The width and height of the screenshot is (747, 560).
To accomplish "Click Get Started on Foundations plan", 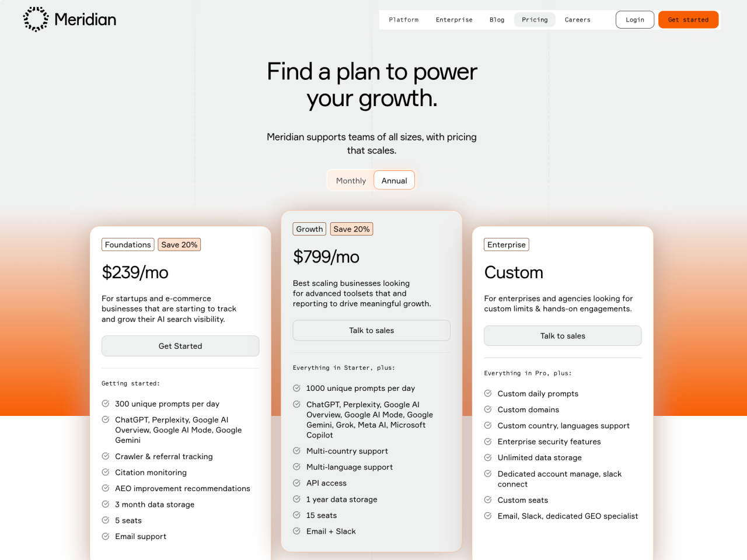I will [180, 346].
